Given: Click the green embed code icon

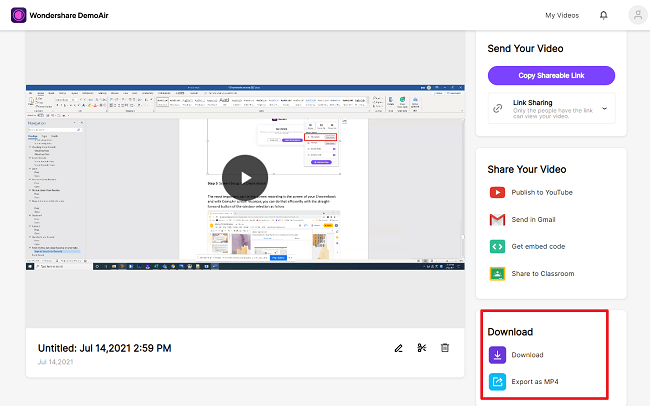Looking at the screenshot, I should [x=497, y=247].
